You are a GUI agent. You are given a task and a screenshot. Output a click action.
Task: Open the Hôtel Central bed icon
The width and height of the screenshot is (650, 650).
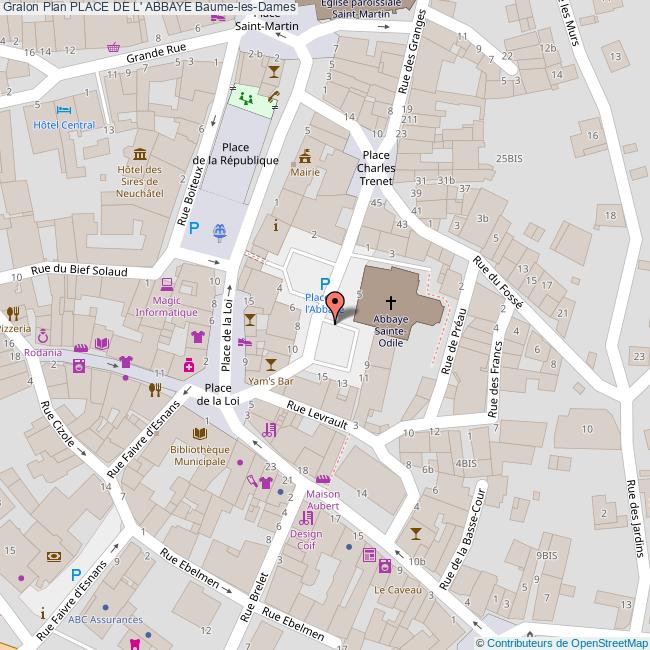[64, 108]
